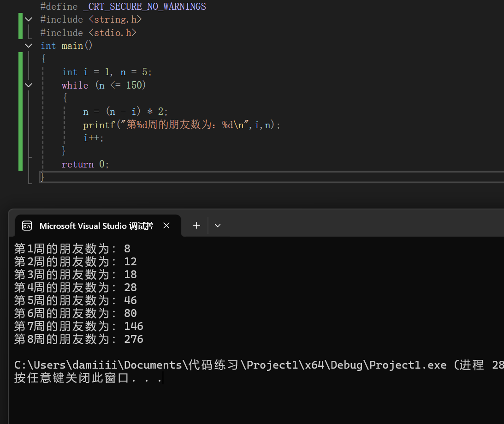
Task: Click the #include <stdio.h> line
Action: tap(89, 33)
